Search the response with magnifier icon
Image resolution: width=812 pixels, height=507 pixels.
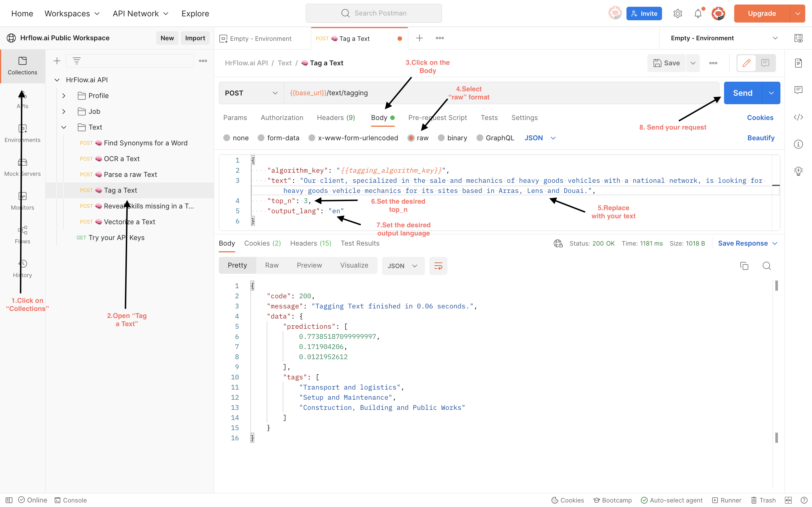coord(766,266)
